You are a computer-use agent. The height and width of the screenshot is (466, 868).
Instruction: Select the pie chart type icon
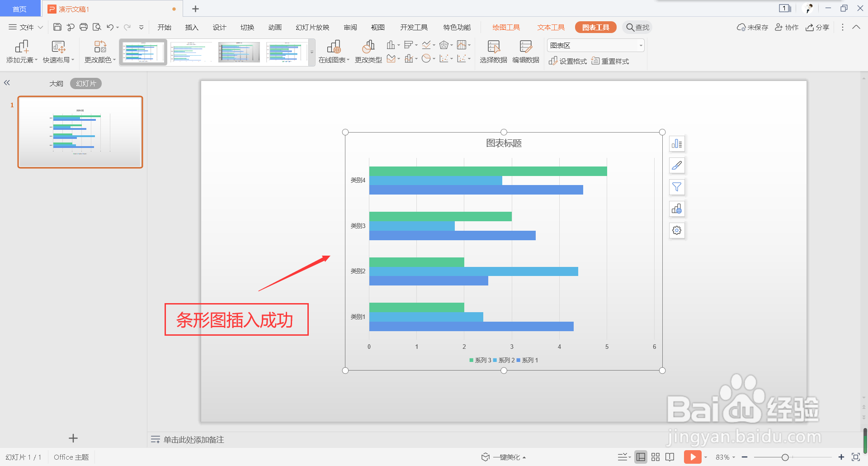coord(427,58)
